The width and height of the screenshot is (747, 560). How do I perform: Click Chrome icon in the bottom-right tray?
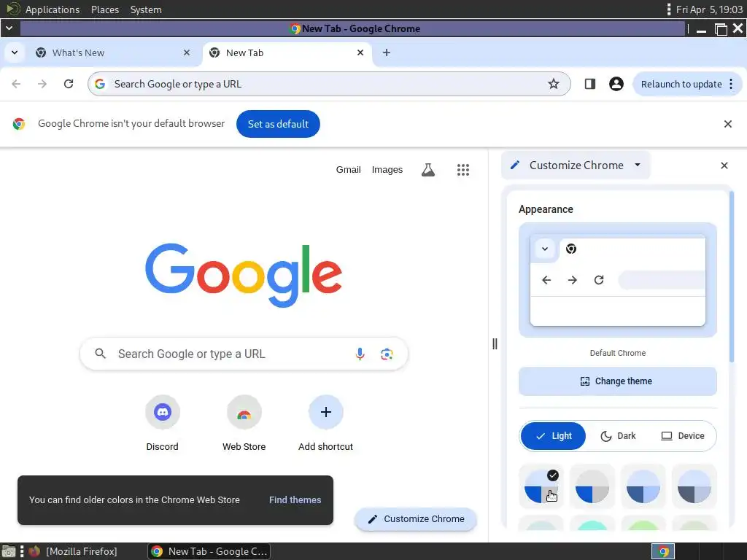(x=663, y=551)
